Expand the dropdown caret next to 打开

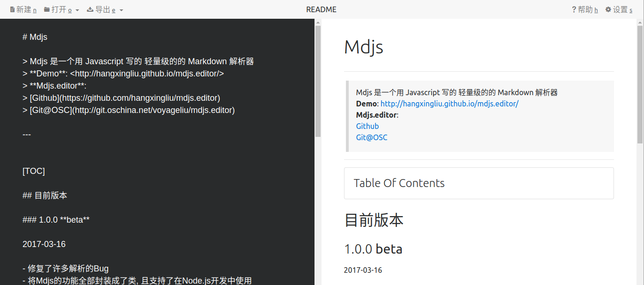[77, 10]
